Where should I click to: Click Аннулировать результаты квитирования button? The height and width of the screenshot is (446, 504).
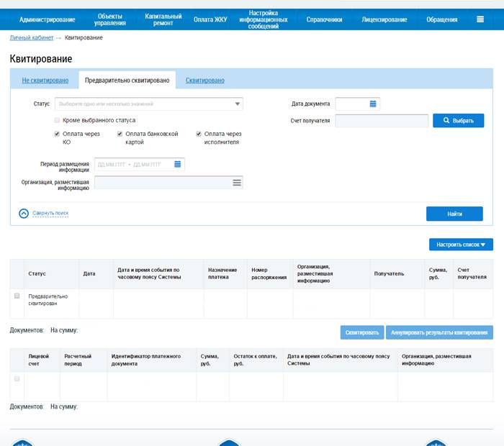tap(439, 332)
